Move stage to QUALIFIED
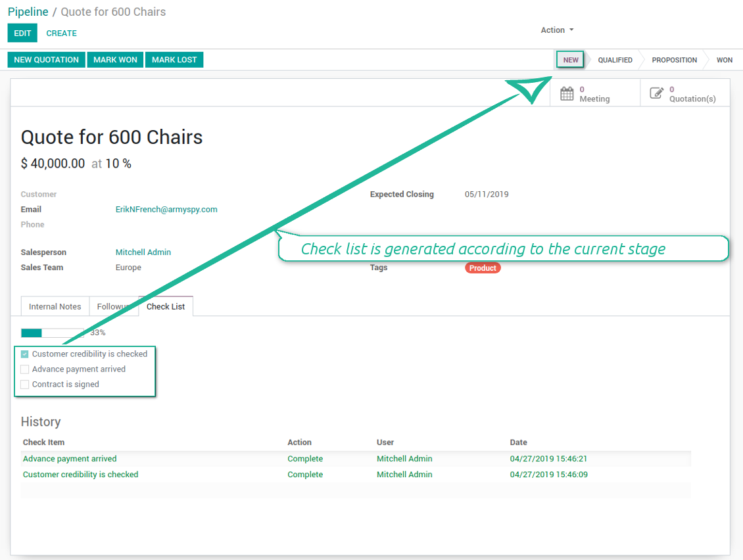This screenshot has width=743, height=560. point(615,60)
